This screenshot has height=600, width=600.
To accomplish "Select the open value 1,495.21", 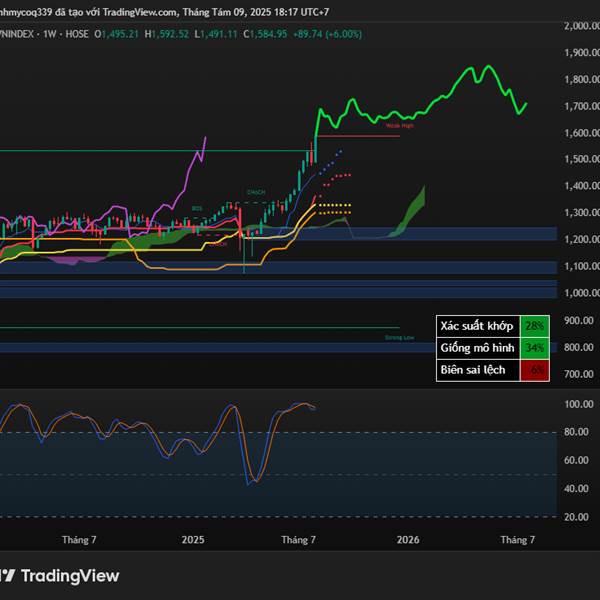I will (x=120, y=34).
